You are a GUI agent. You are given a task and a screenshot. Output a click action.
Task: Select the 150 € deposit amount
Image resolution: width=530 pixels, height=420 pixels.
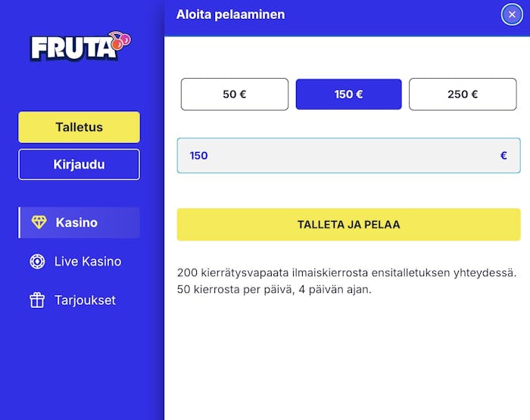(348, 95)
